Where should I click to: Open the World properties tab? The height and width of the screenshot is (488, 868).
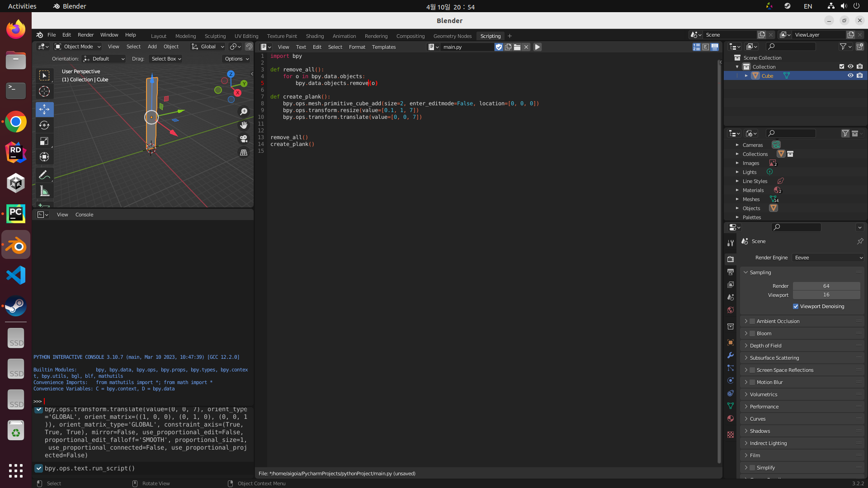tap(731, 310)
